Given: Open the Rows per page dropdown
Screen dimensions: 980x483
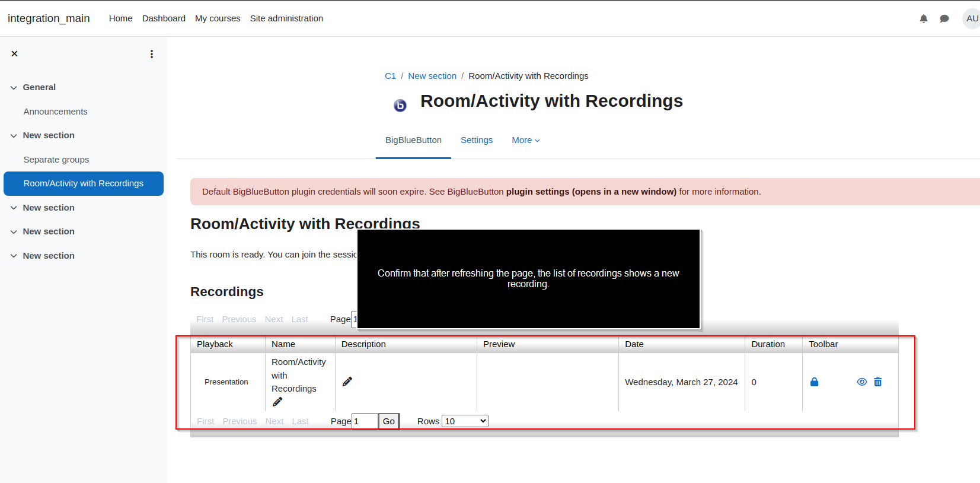Looking at the screenshot, I should pos(465,421).
